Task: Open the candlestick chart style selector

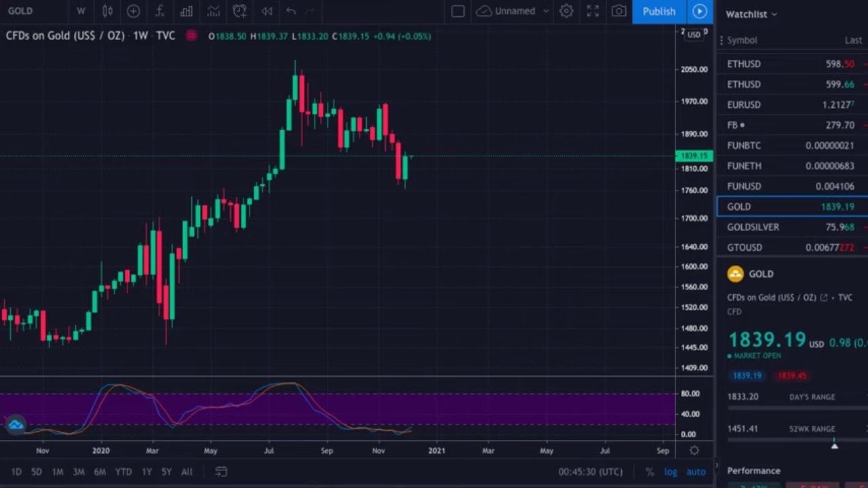Action: coord(107,11)
